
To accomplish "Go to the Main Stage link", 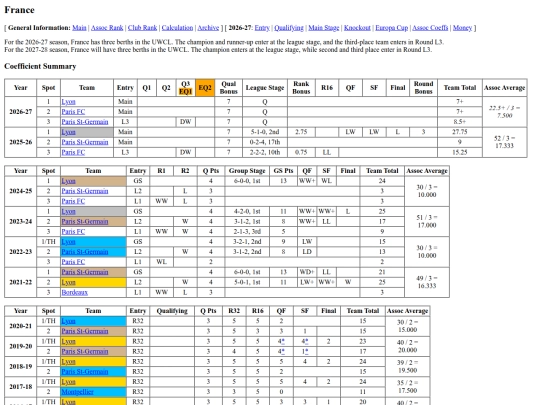I will pos(324,28).
